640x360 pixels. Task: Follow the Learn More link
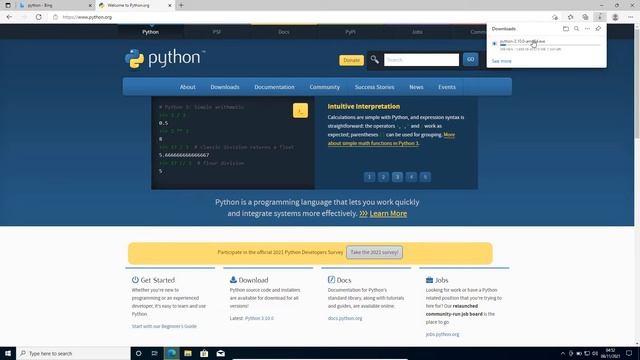(388, 213)
